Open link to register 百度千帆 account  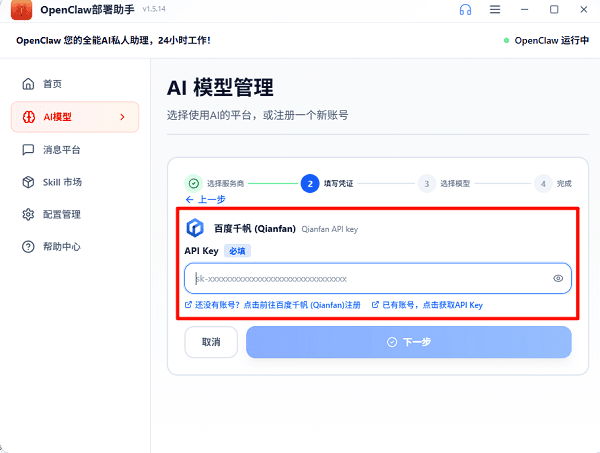click(x=273, y=305)
